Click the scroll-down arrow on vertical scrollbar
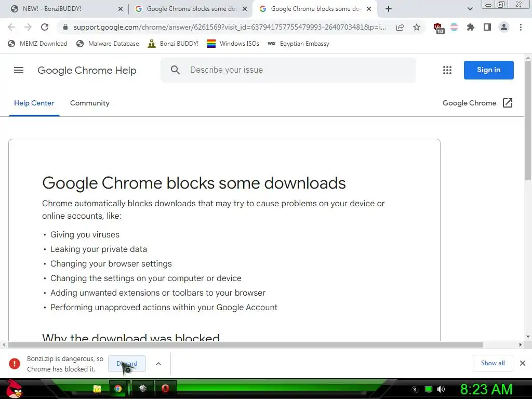Viewport: 532px width, 399px height. tap(528, 337)
